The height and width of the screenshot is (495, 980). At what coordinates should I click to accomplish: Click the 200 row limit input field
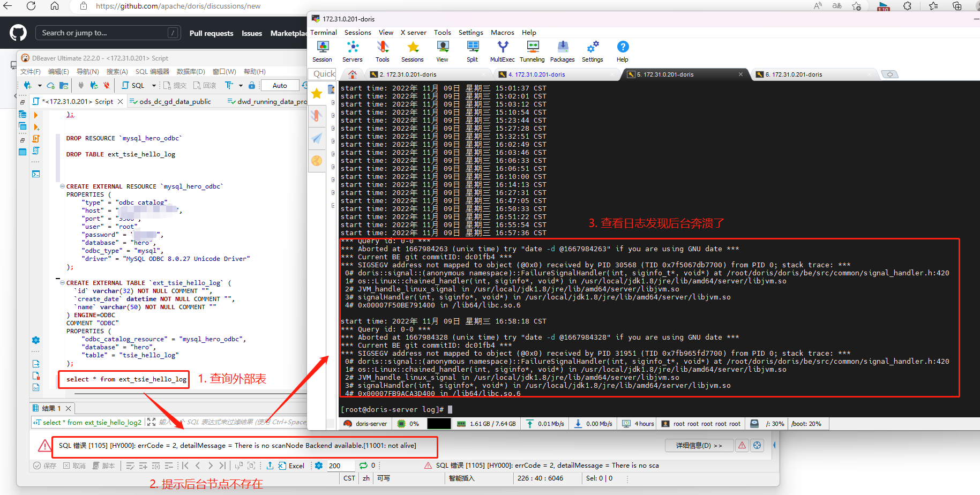[x=338, y=466]
